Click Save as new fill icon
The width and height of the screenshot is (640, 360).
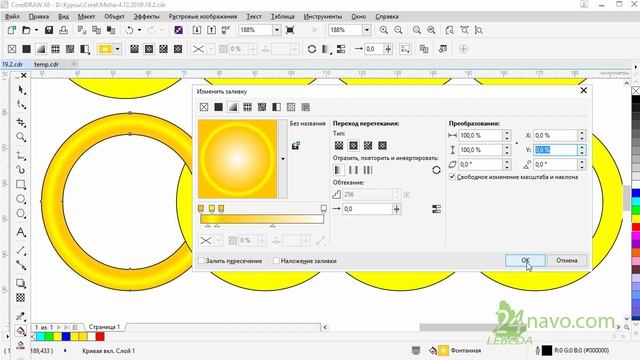(x=296, y=145)
